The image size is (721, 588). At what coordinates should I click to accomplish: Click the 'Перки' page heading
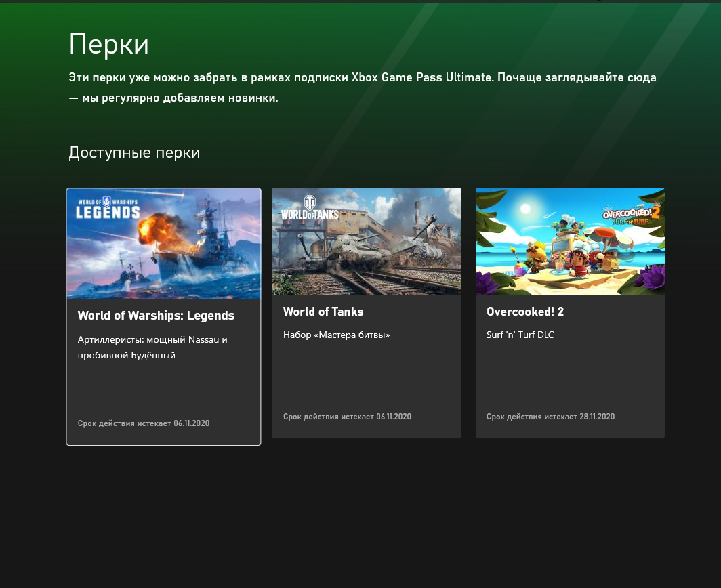pyautogui.click(x=109, y=44)
